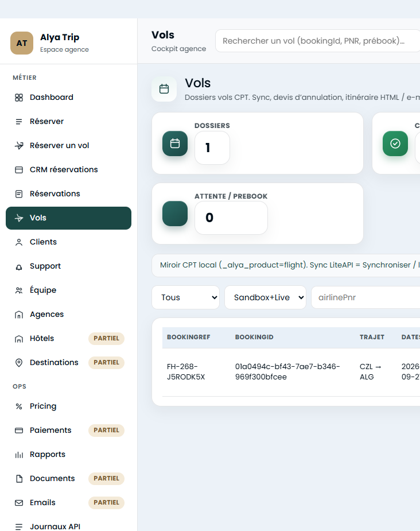Click booking reference FH-268-J5RODK5X

click(x=186, y=372)
